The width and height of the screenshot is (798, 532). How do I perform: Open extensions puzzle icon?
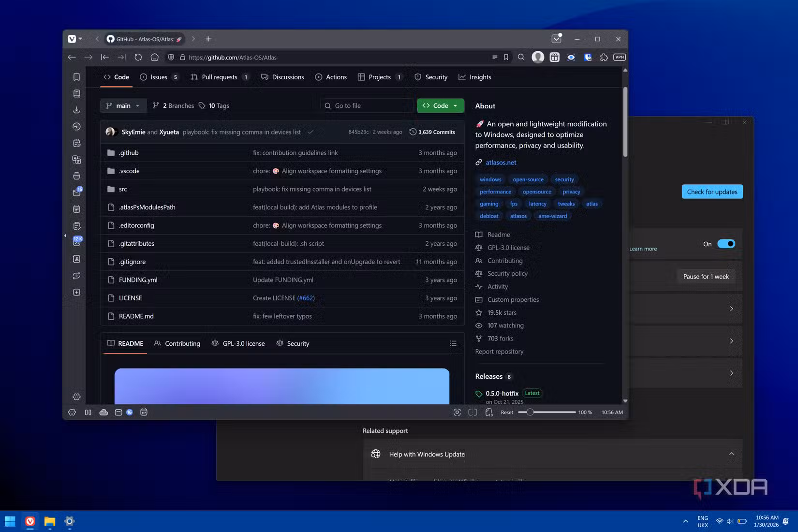coord(604,57)
